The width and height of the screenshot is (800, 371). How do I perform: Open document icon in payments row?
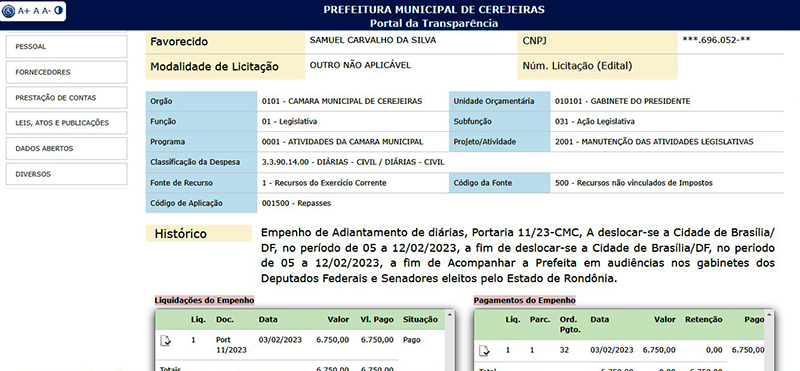[x=485, y=350]
